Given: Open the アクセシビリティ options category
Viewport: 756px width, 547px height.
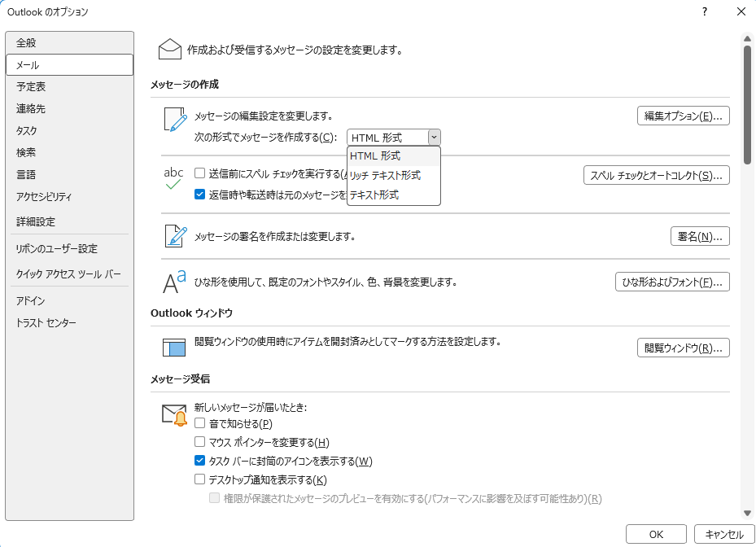Looking at the screenshot, I should pos(69,197).
